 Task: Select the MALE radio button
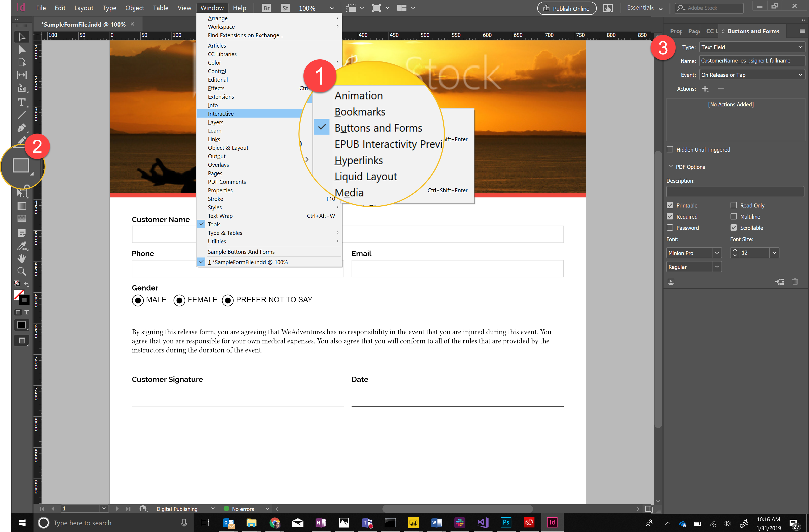[x=138, y=300]
